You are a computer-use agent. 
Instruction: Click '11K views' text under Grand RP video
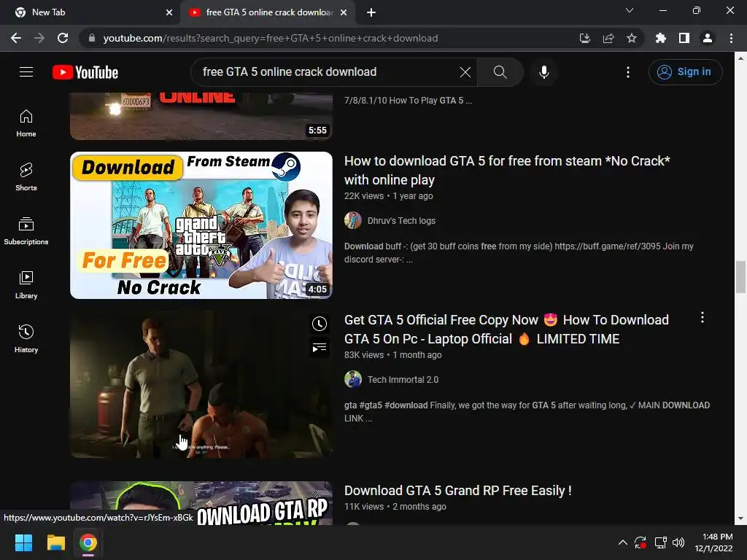tap(364, 507)
